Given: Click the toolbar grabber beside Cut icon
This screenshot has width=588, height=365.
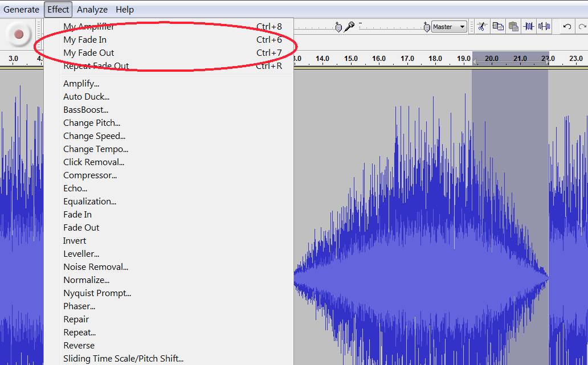Looking at the screenshot, I should click(472, 27).
